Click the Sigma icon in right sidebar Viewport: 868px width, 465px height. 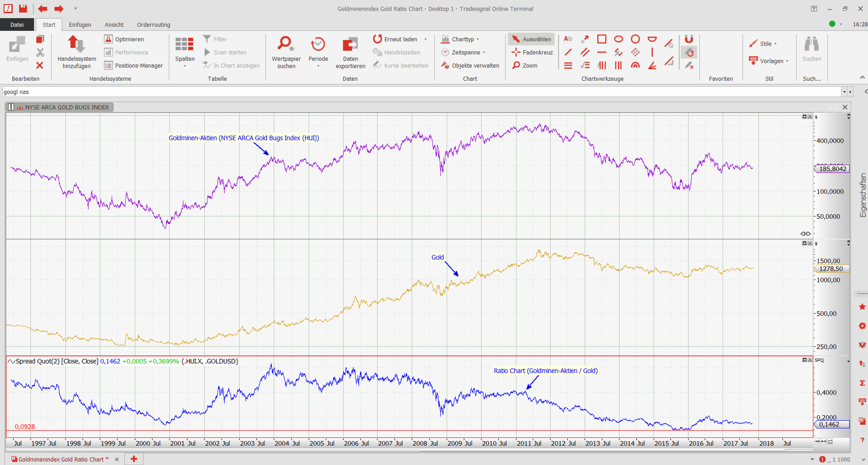pyautogui.click(x=862, y=383)
